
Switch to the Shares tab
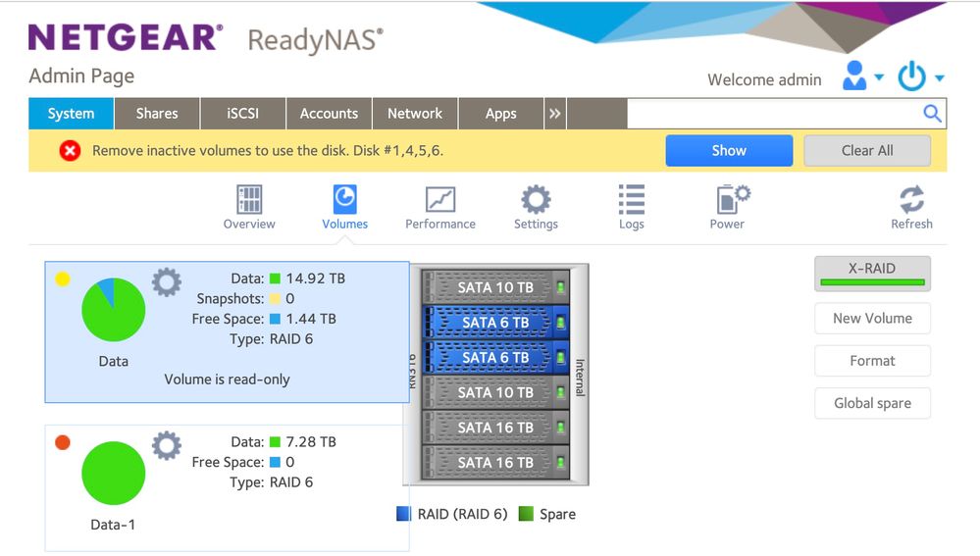click(157, 114)
